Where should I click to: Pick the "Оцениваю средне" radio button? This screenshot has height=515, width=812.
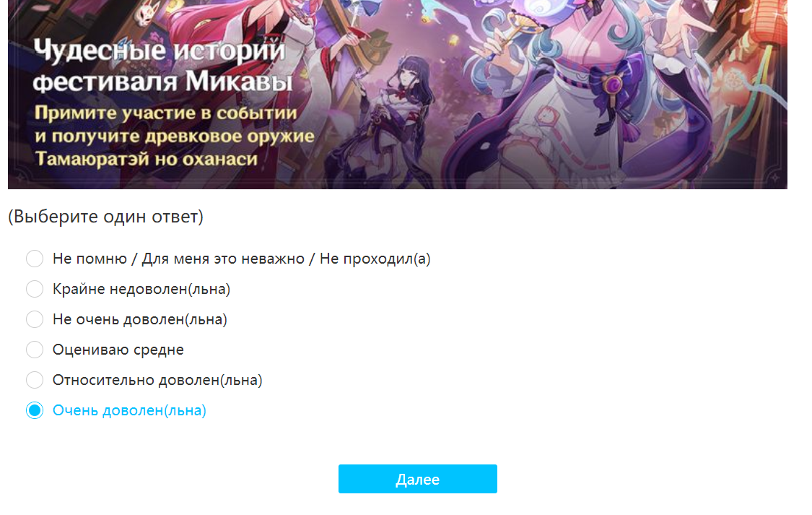(x=35, y=350)
